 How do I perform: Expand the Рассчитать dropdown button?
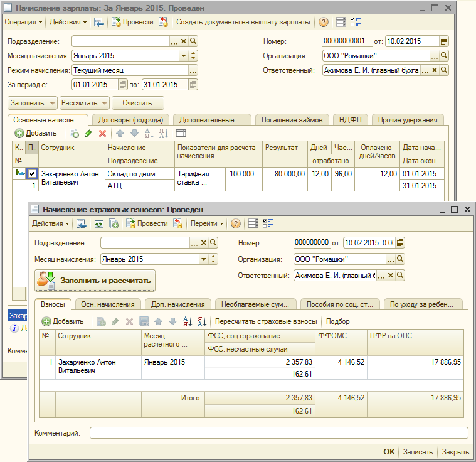pos(105,103)
